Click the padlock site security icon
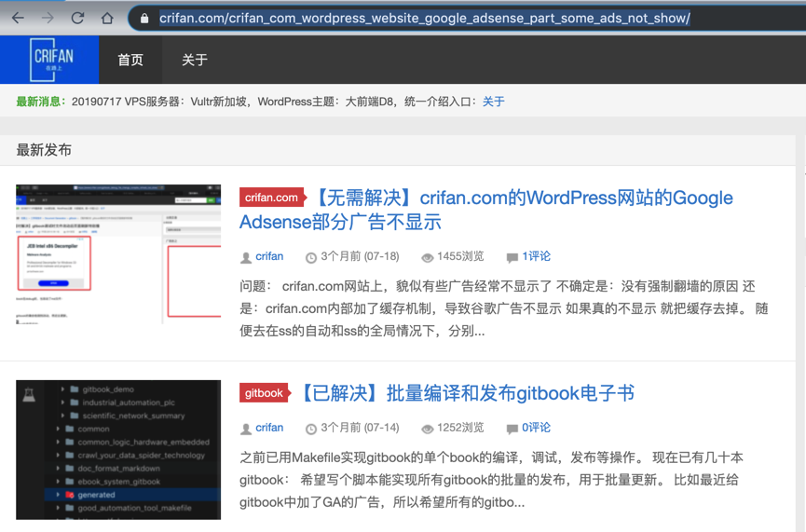The width and height of the screenshot is (806, 532). pyautogui.click(x=144, y=19)
